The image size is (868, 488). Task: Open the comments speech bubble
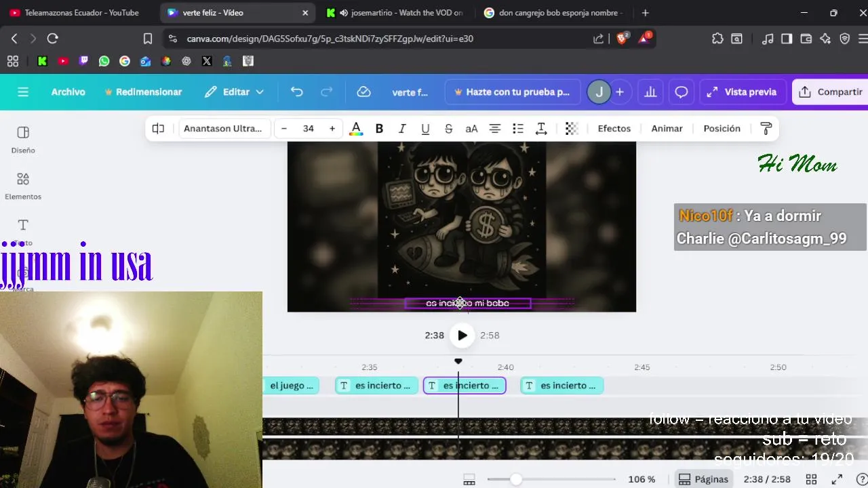tap(682, 92)
